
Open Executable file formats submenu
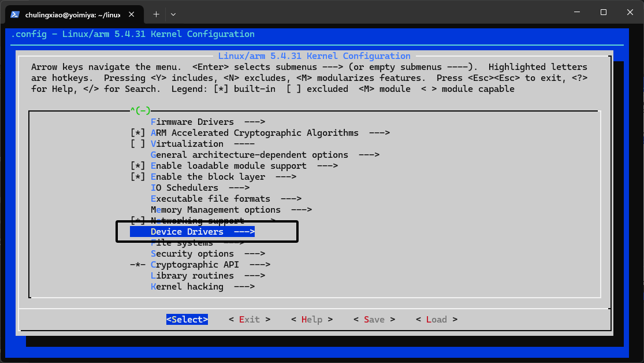point(226,199)
